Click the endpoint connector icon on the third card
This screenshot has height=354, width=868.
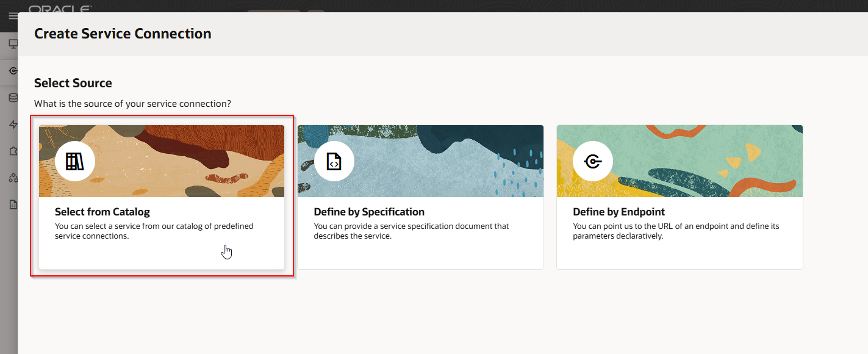[592, 161]
